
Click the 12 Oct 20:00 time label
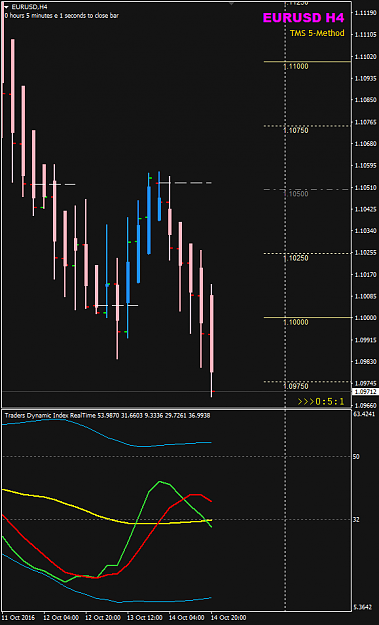[x=102, y=617]
